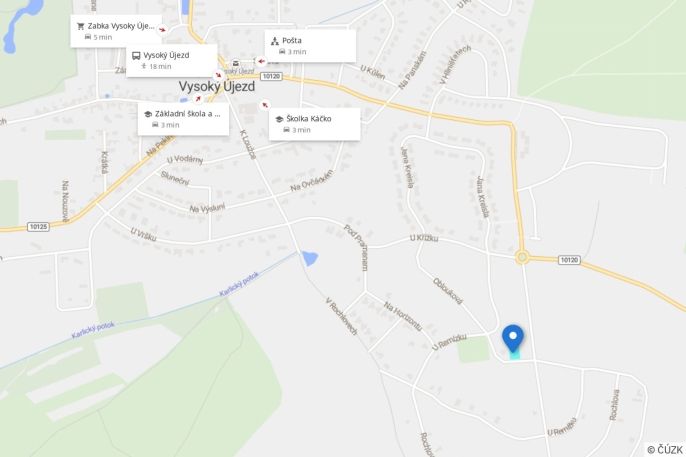Screen dimensions: 686x457
Task: Open the Základní škola a ... place card
Action: (x=183, y=119)
